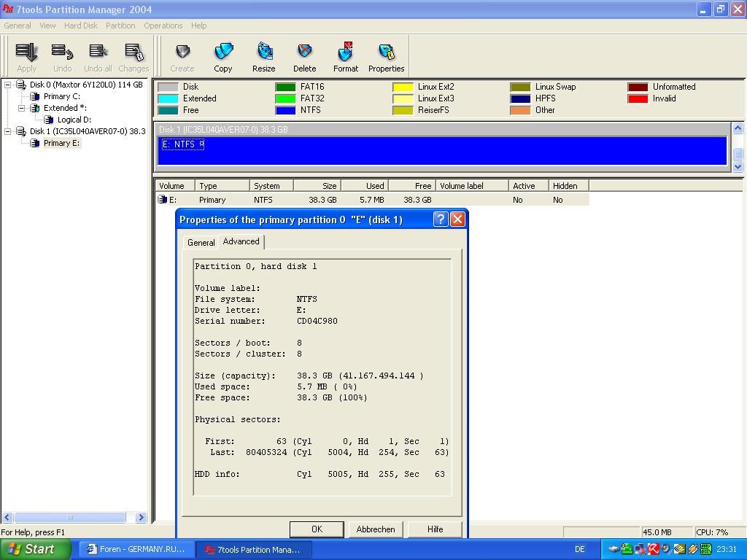Click the blue E: NTFS partition bar

pyautogui.click(x=442, y=151)
